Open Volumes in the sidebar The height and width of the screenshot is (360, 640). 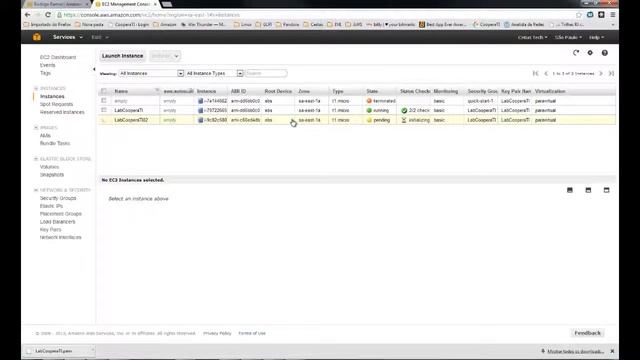coord(49,167)
